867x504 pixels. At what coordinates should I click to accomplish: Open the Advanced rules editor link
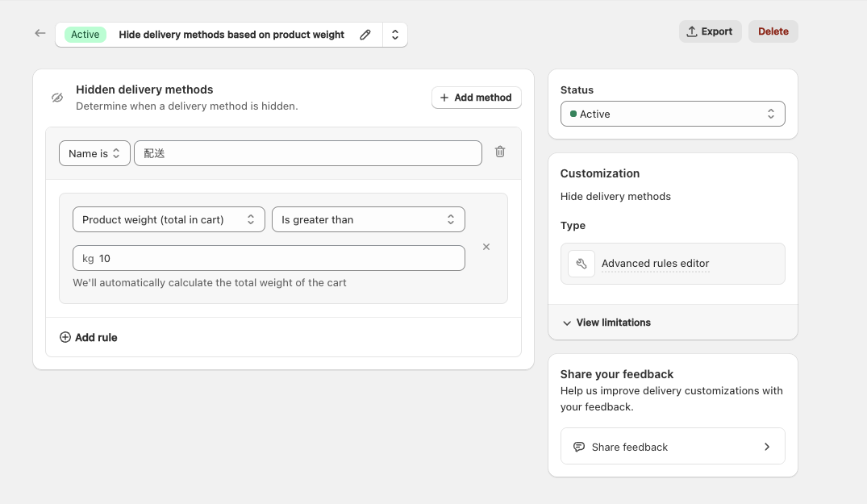pyautogui.click(x=655, y=264)
